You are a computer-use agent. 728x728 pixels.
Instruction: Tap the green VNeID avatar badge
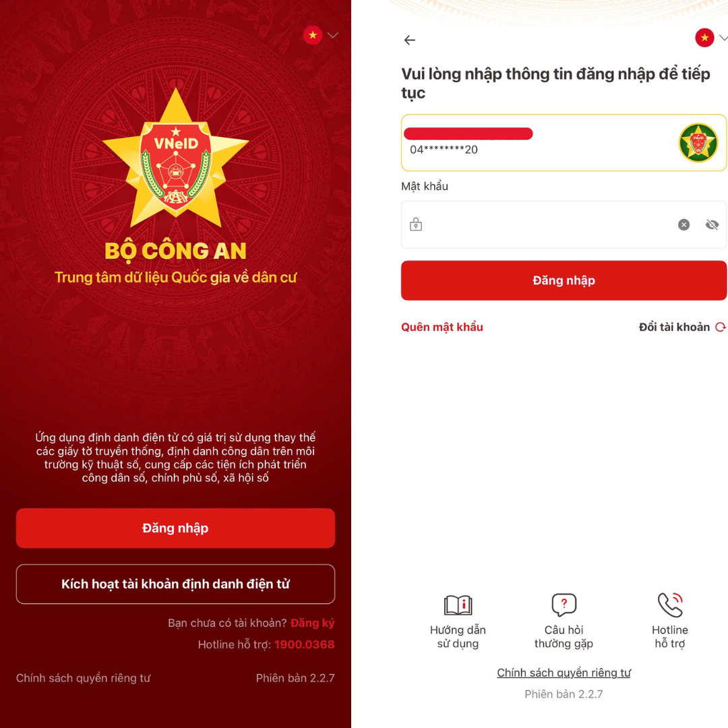[x=698, y=142]
